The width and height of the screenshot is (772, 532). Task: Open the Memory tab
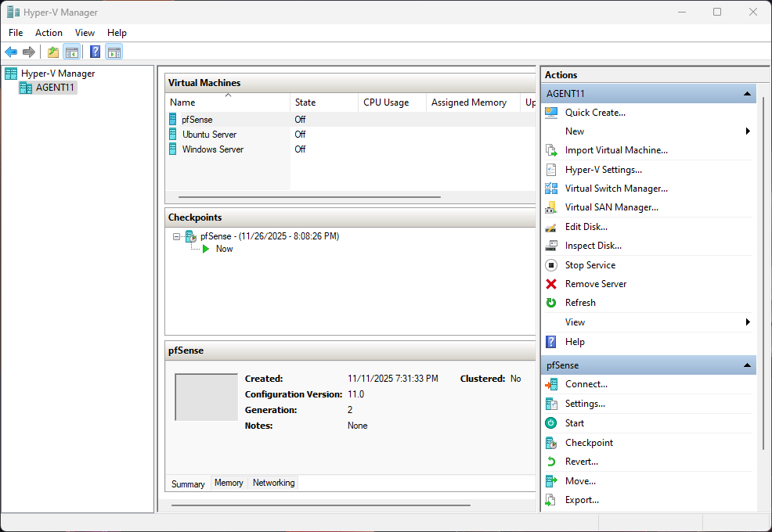tap(229, 483)
